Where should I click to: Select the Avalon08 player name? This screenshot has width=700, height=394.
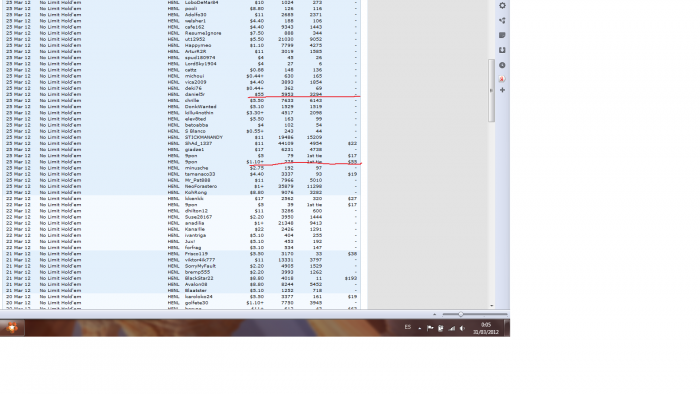point(196,284)
